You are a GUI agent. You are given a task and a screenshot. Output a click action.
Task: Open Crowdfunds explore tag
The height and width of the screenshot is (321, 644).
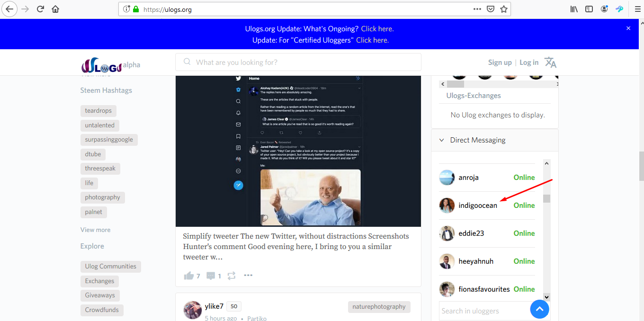tap(102, 310)
